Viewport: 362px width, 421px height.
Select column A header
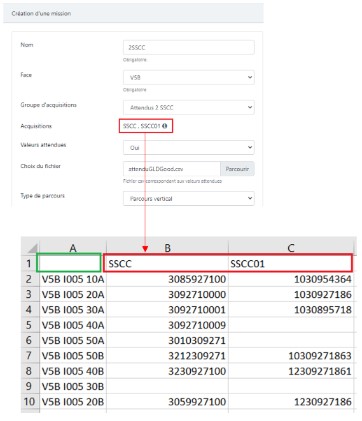pos(73,248)
